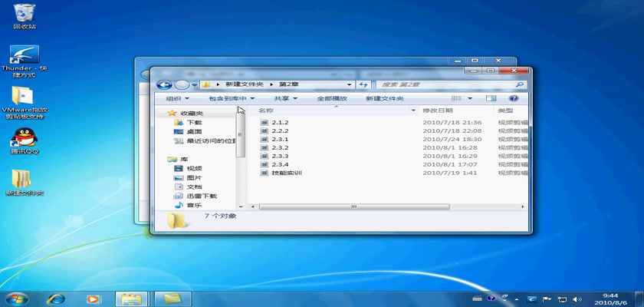644x307 pixels.
Task: Open the view options dropdown arrow
Action: tap(469, 98)
